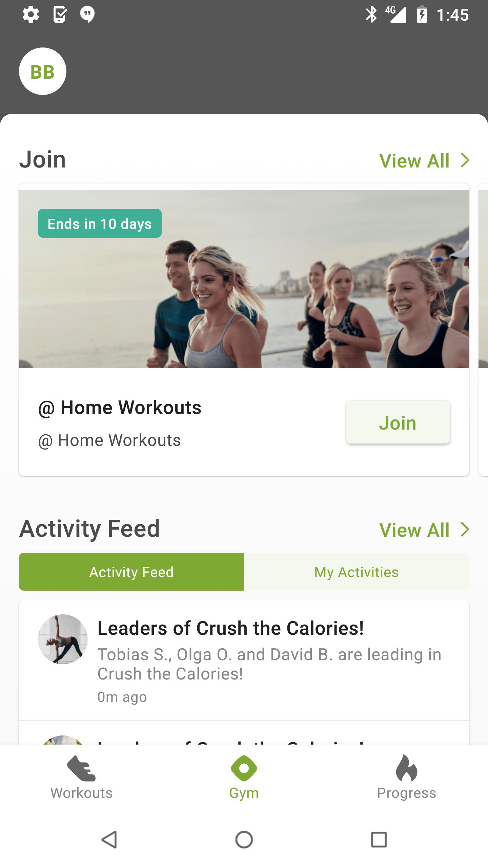
Task: Open the runners challenge banner image
Action: click(244, 279)
